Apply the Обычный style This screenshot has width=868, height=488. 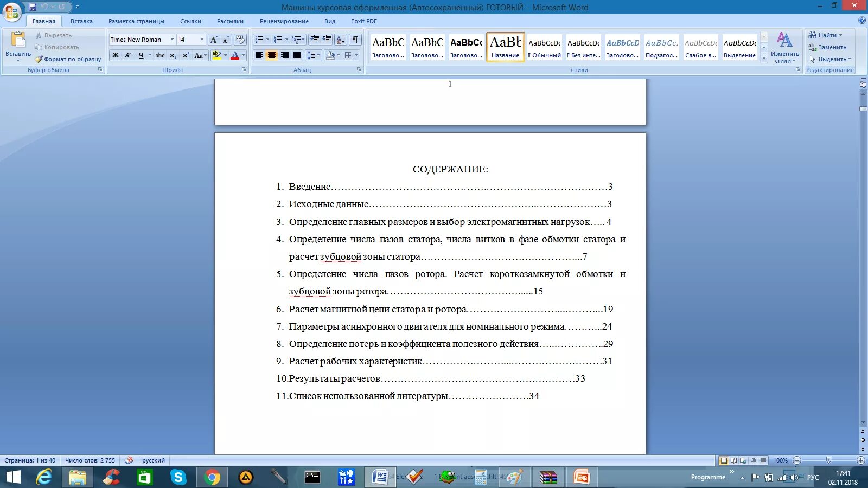pos(545,47)
